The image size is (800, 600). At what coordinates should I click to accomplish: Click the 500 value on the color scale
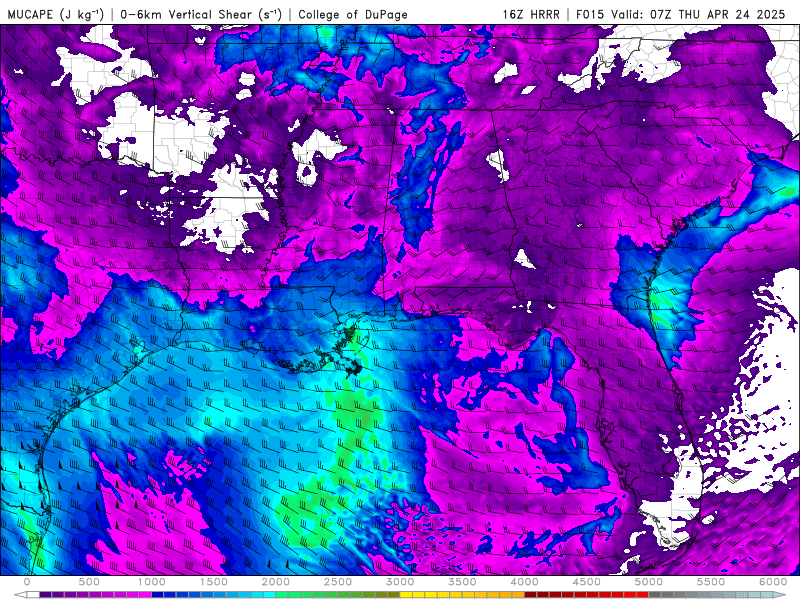(x=89, y=582)
